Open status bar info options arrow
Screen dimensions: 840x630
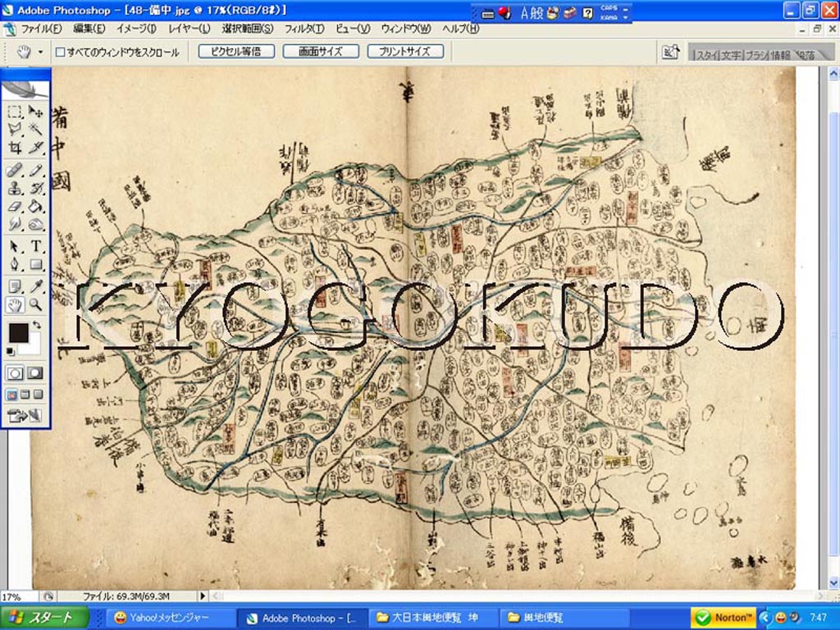[x=203, y=596]
